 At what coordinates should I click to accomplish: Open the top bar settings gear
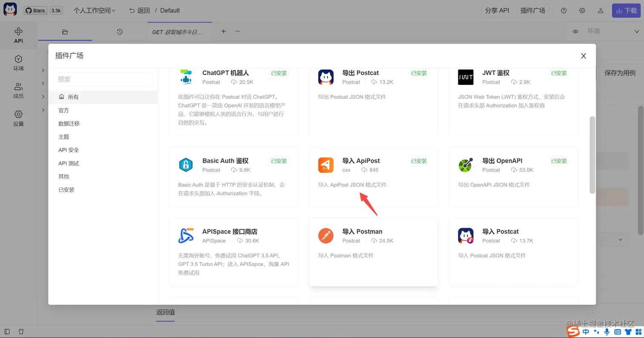(x=582, y=11)
